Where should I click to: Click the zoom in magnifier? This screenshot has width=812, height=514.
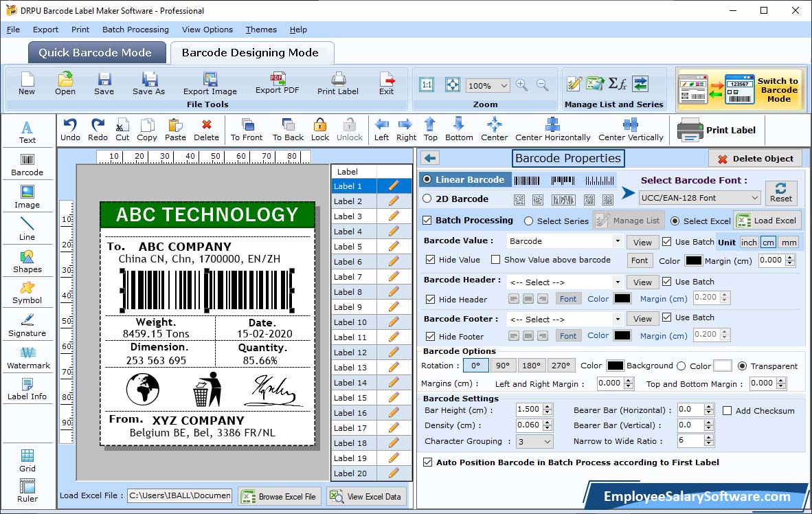click(522, 85)
